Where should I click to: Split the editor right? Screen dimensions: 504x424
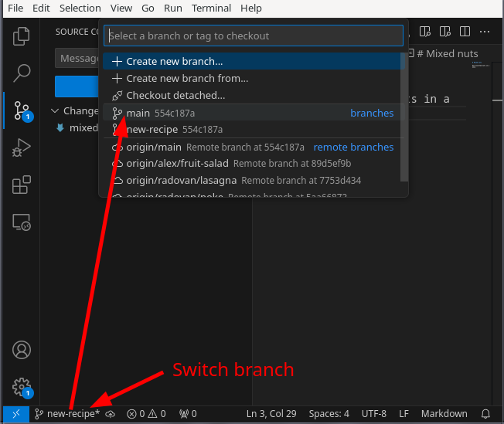[465, 32]
